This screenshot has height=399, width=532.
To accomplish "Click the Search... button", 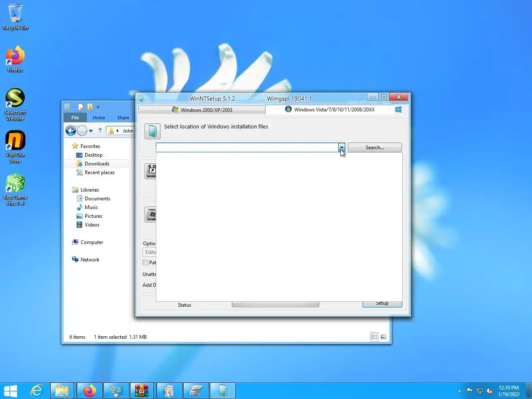I will [375, 147].
